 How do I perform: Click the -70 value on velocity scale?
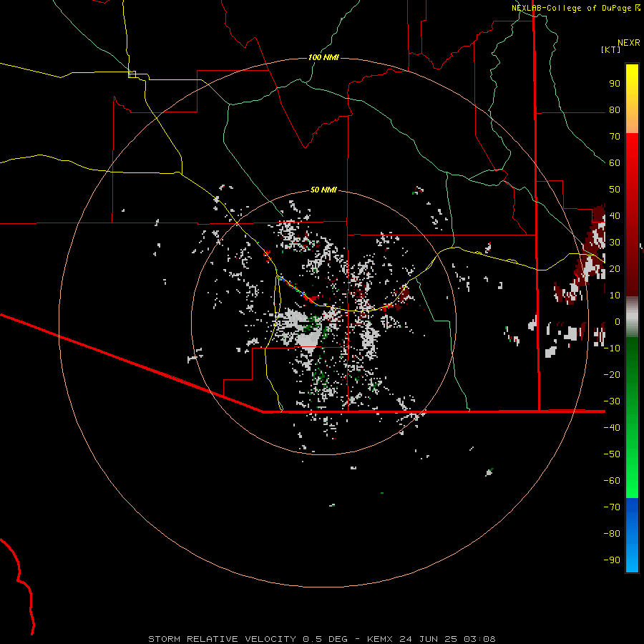[x=612, y=507]
